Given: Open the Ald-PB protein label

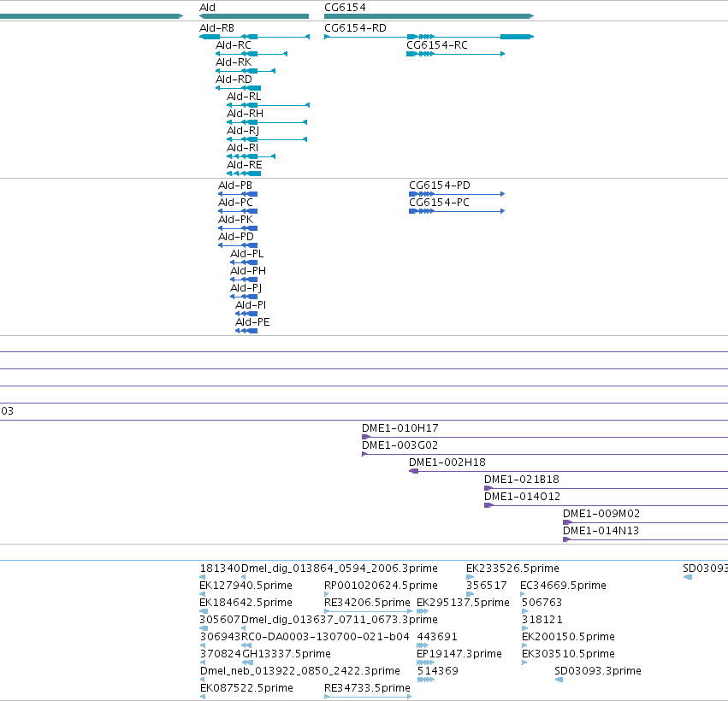Looking at the screenshot, I should tap(235, 186).
